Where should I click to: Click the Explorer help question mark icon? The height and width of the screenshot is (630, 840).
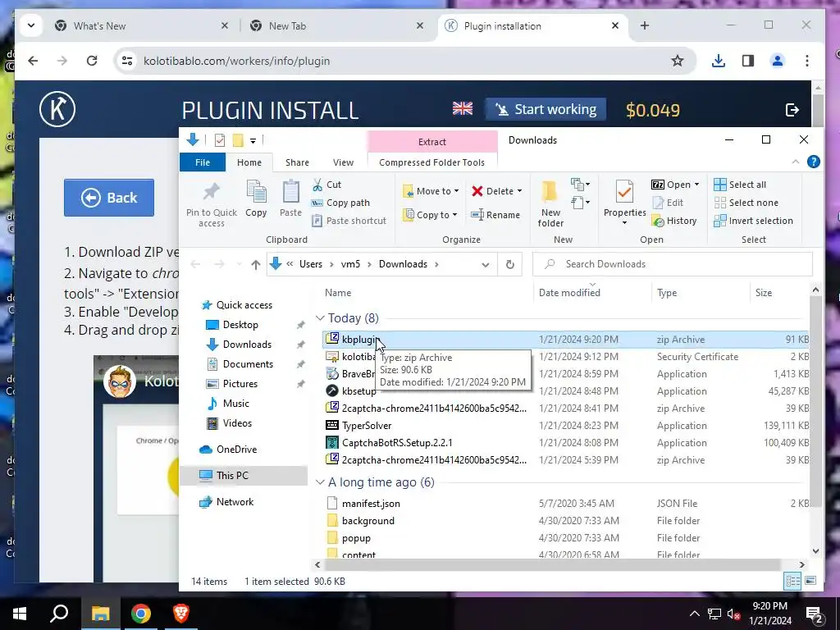tap(813, 162)
